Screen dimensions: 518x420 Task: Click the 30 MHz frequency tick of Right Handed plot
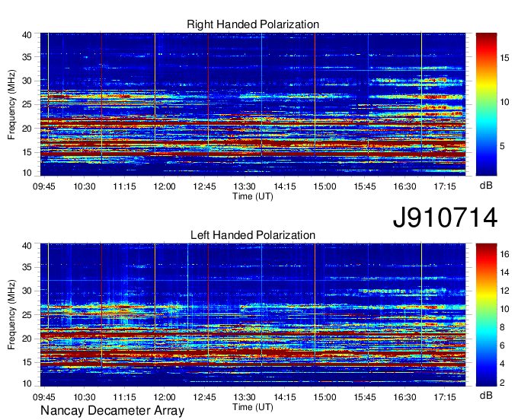[x=27, y=81]
